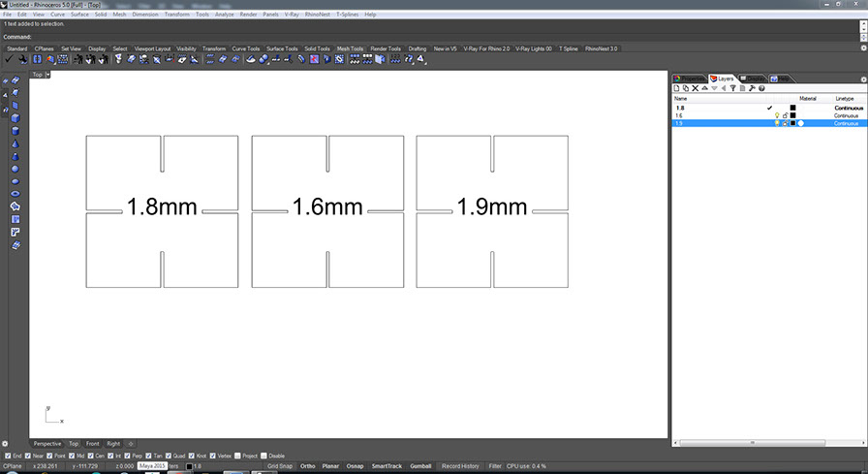Click Record History in status bar

point(460,466)
